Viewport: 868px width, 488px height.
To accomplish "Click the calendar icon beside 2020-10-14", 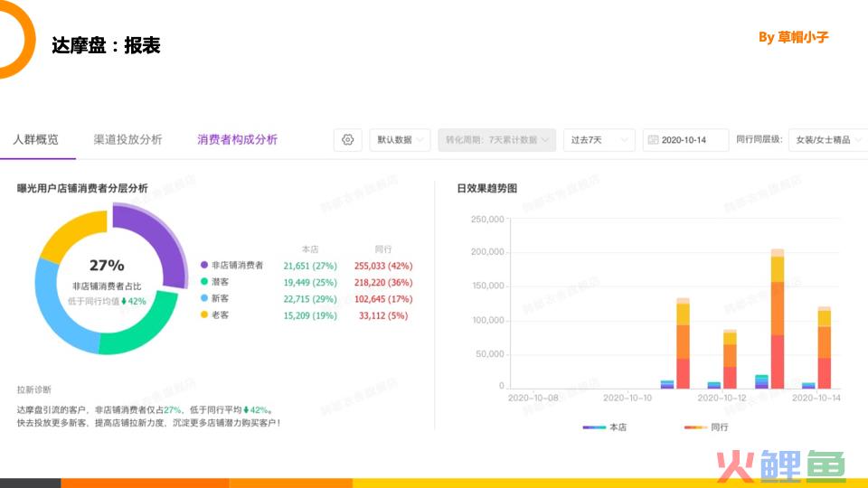I will 653,140.
